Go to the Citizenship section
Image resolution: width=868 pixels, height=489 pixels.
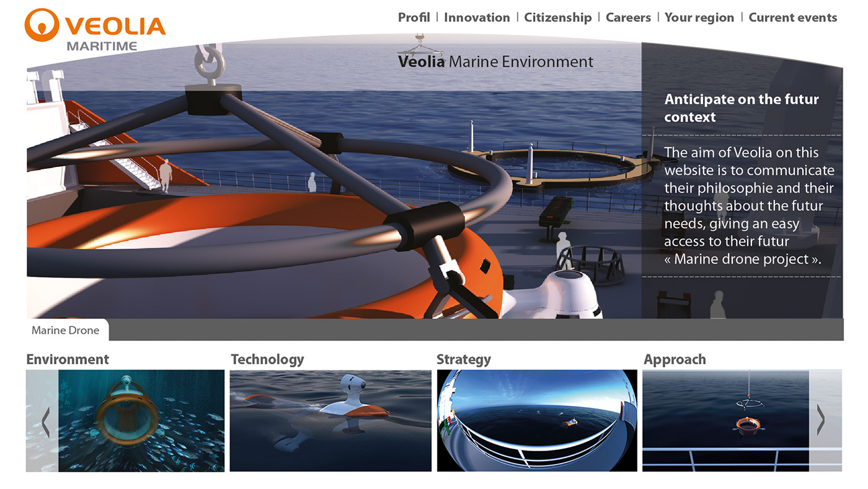(558, 17)
